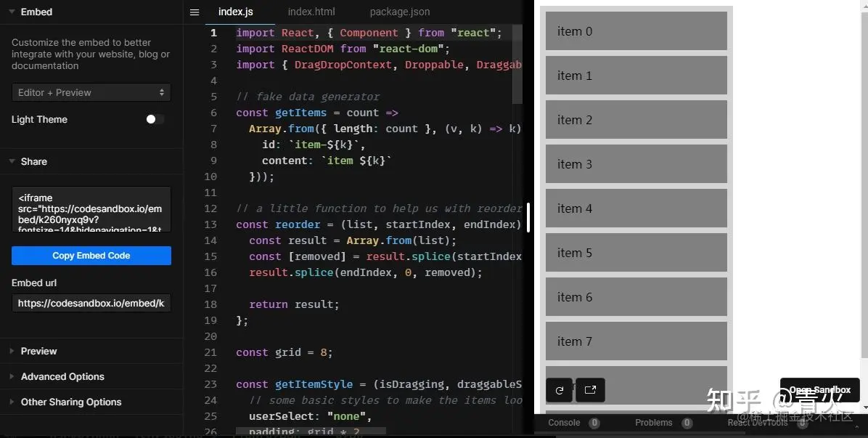Click line number 1 in gutter
Viewport: 868px width, 438px height.
tap(213, 33)
